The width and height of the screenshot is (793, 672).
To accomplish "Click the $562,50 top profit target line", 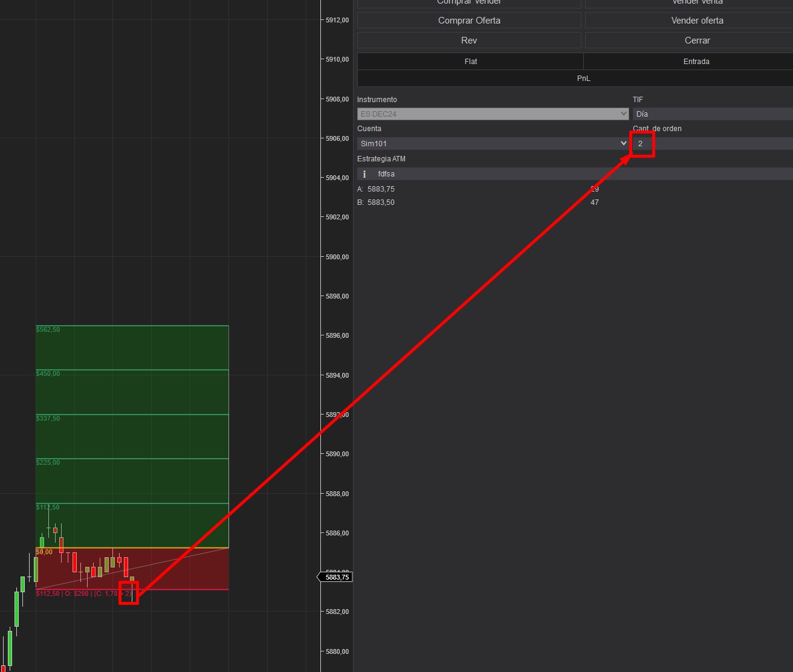I will pyautogui.click(x=132, y=326).
